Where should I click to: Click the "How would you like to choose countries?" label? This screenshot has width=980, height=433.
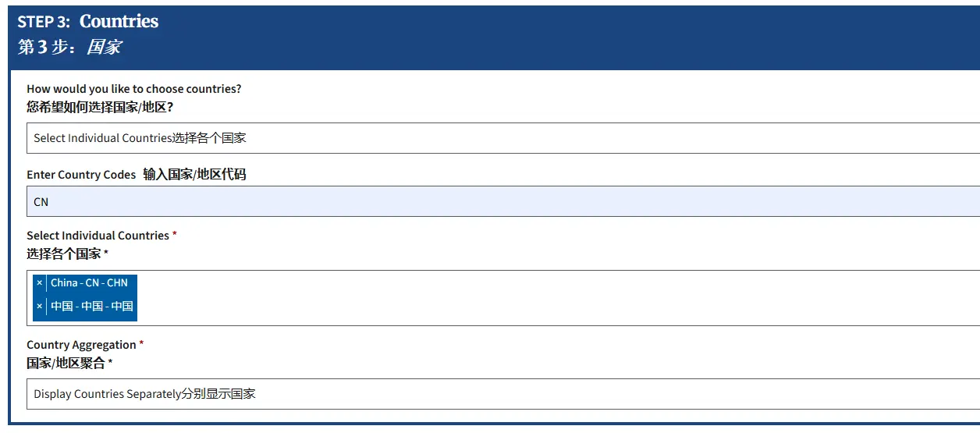coord(134,89)
